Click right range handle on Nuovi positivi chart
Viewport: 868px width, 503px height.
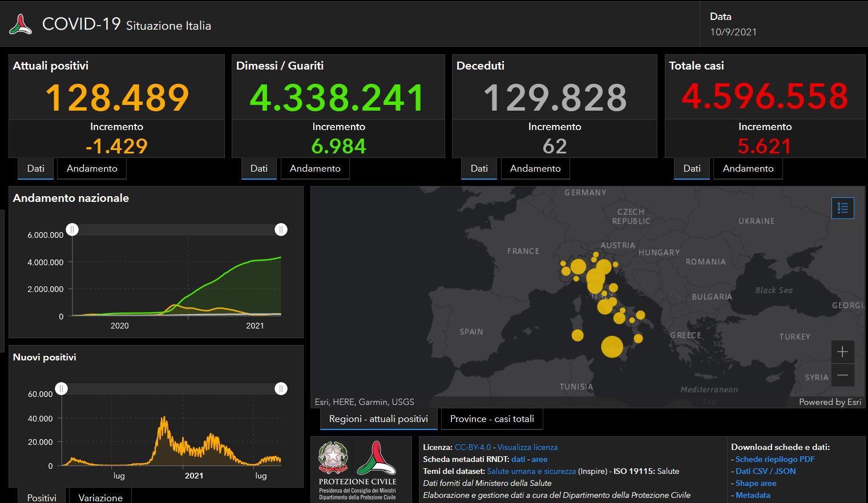click(281, 389)
